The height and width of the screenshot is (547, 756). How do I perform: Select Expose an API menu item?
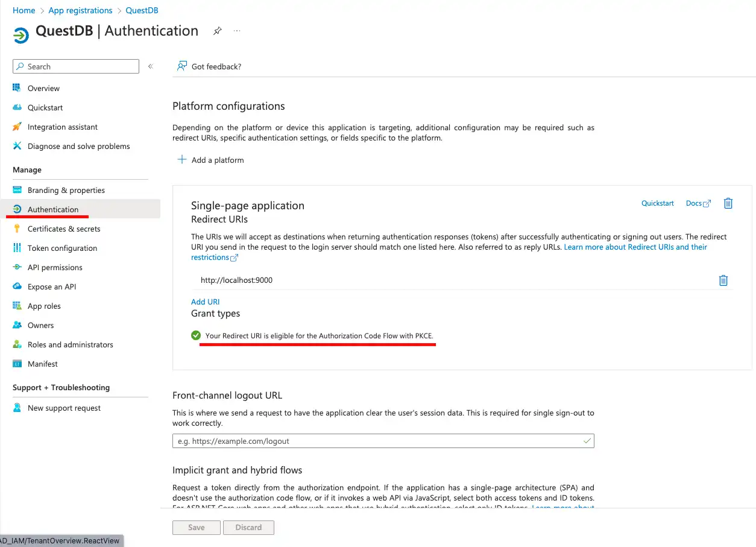(52, 286)
